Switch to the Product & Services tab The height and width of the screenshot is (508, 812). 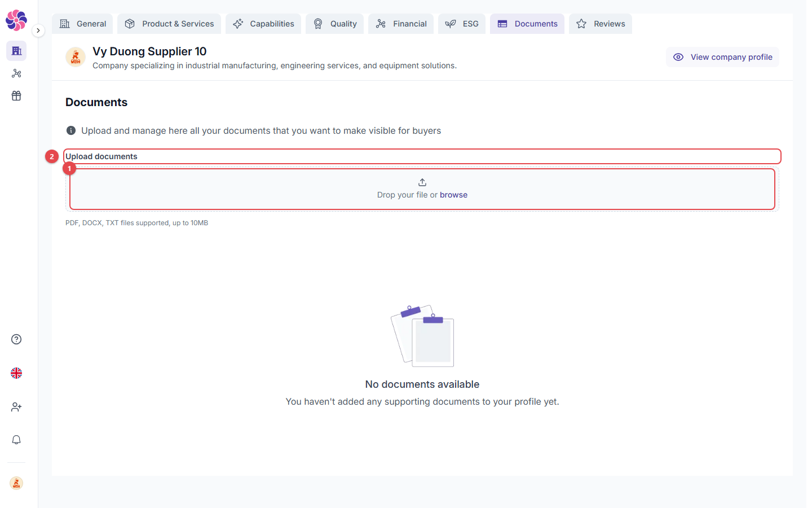(x=169, y=24)
